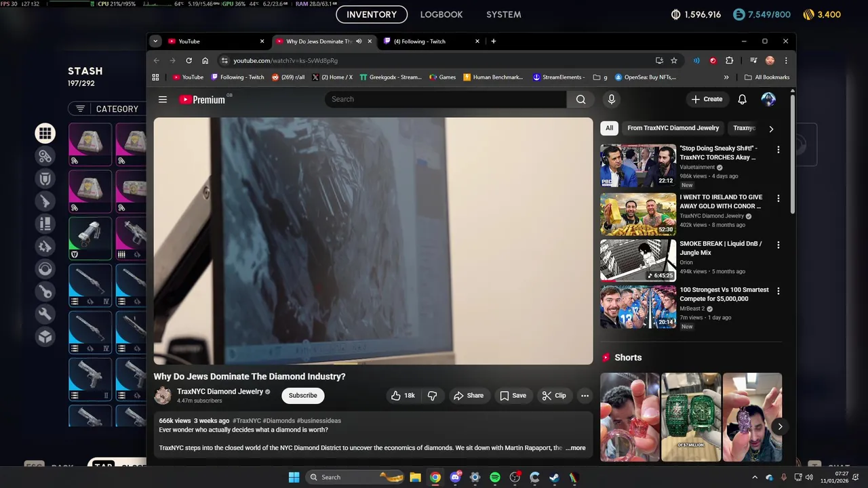Viewport: 868px width, 488px height.
Task: Show next filter chips with the arrow
Action: 771,129
